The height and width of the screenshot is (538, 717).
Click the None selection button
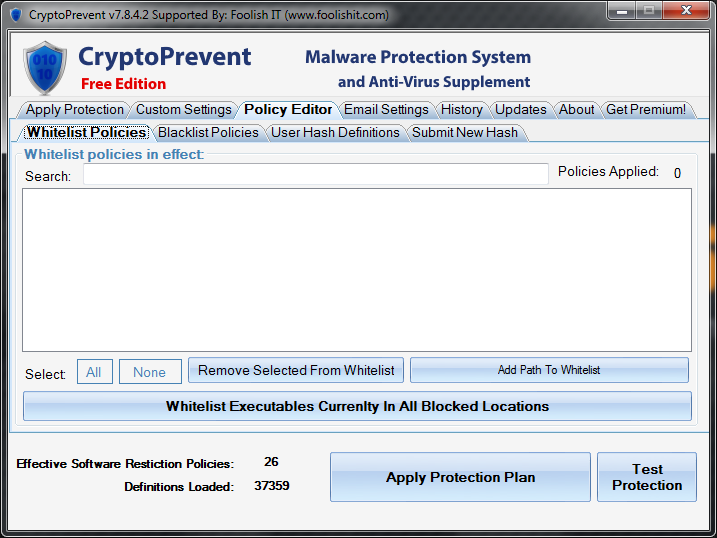[x=150, y=372]
